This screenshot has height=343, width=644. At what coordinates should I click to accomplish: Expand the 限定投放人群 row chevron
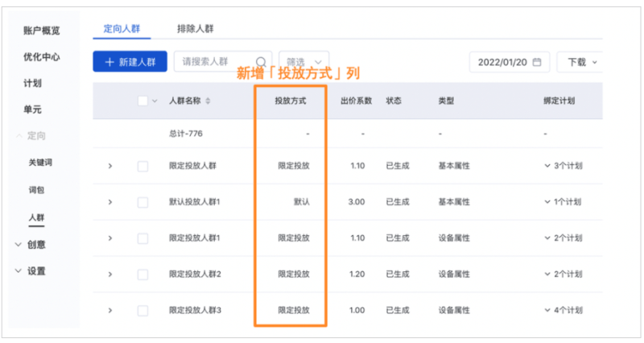click(110, 166)
